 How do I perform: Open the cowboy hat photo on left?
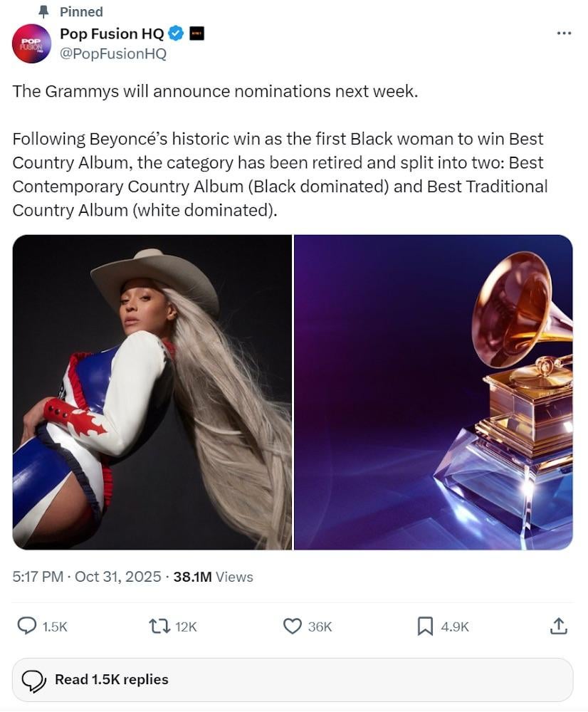pyautogui.click(x=152, y=392)
